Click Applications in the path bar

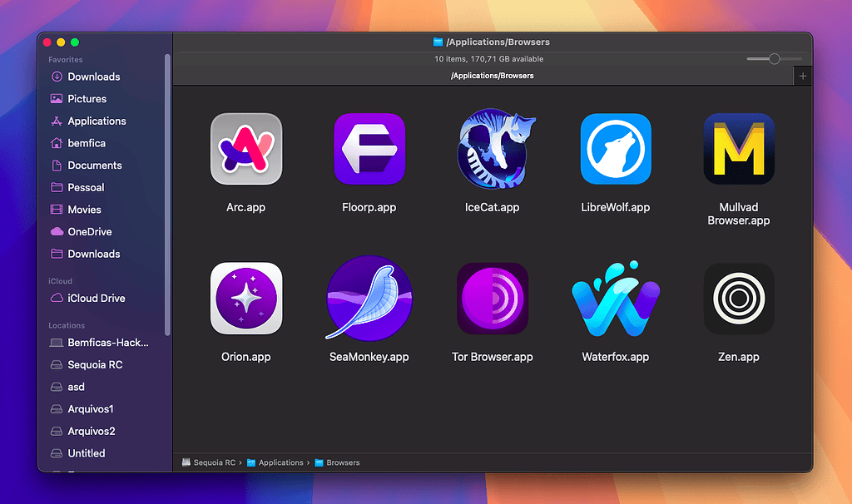click(x=280, y=462)
